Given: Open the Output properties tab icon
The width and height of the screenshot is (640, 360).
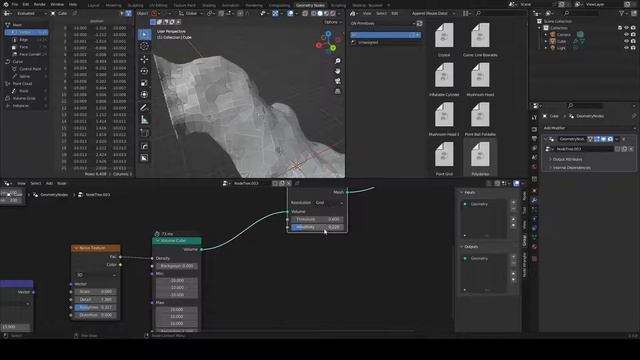Looking at the screenshot, I should tap(534, 139).
